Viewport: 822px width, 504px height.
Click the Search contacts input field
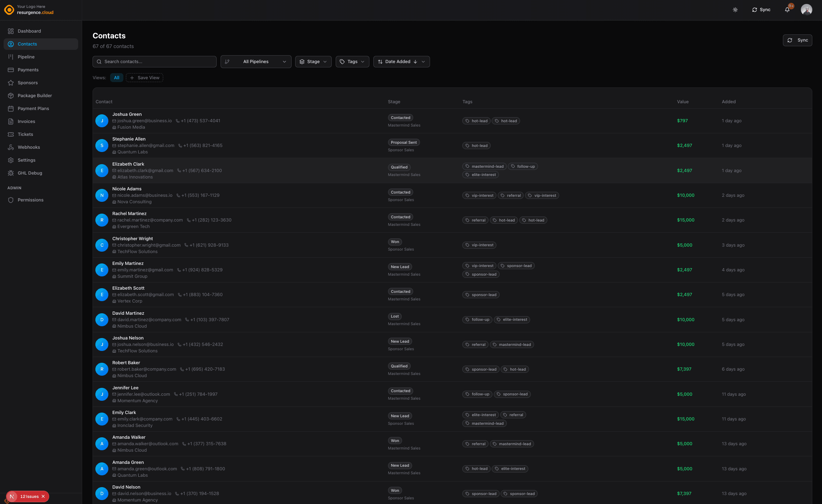click(154, 62)
